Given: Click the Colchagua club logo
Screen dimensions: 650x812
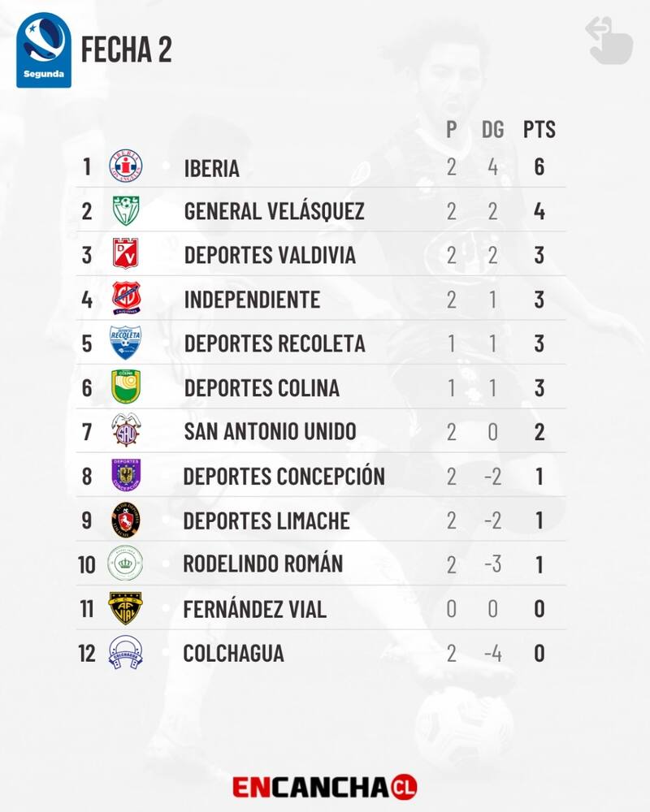Looking at the screenshot, I should tap(125, 653).
